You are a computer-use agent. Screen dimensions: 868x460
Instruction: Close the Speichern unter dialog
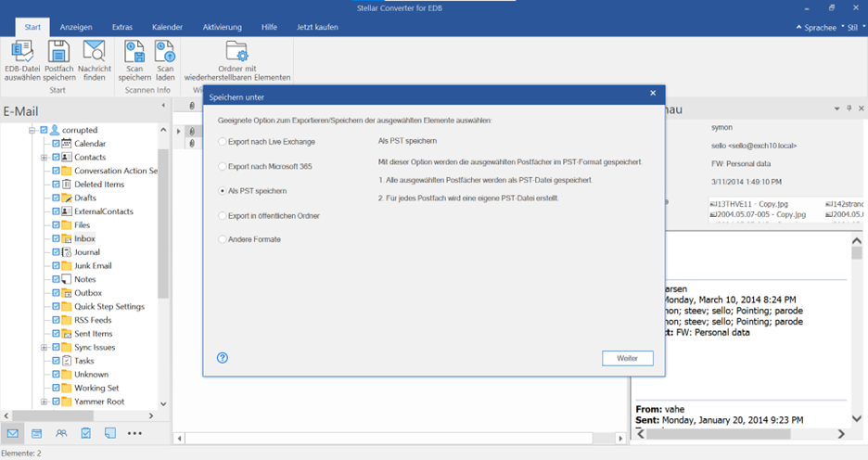(x=653, y=93)
